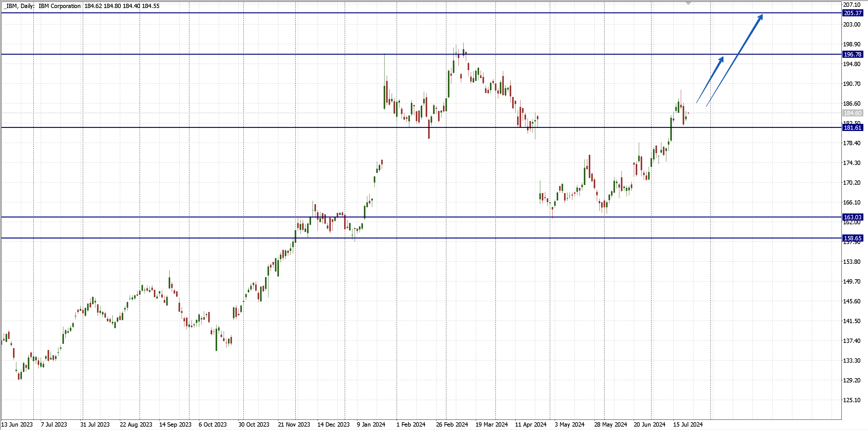
Task: Click the 14 Sep 2023 date label
Action: [x=175, y=425]
